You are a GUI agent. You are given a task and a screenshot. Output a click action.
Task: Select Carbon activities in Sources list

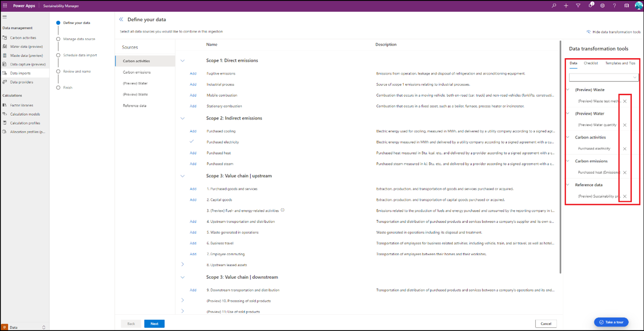point(145,61)
